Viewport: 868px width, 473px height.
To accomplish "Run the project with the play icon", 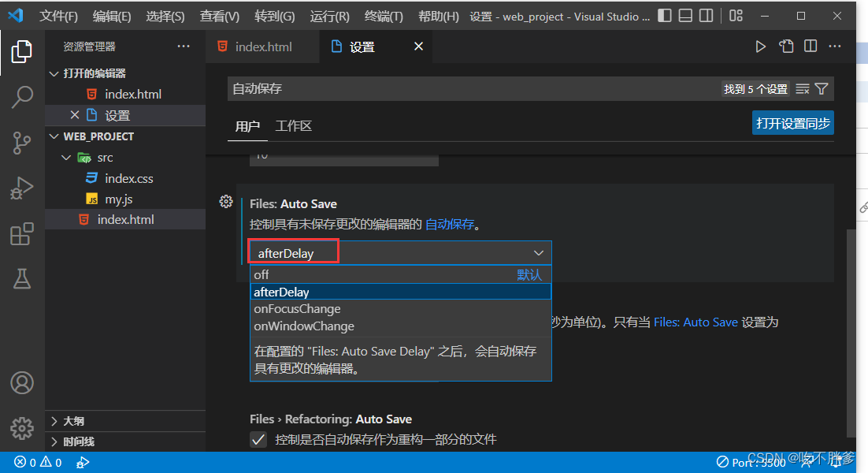I will (x=760, y=47).
